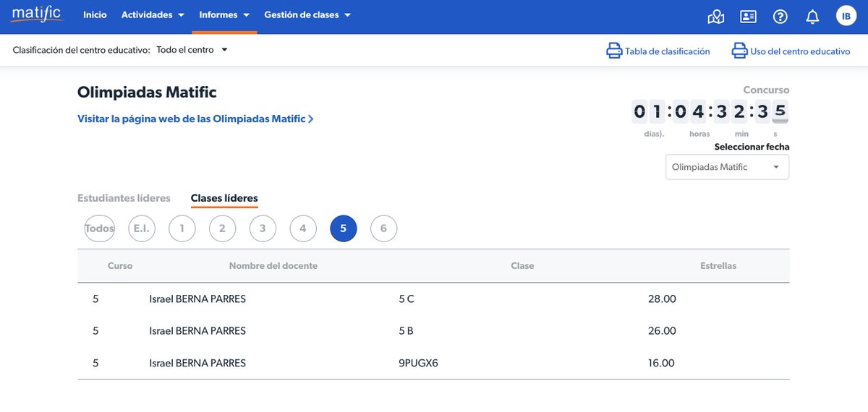Image resolution: width=868 pixels, height=412 pixels.
Task: Visit the Olimpiadas Matific web page link
Action: point(195,119)
